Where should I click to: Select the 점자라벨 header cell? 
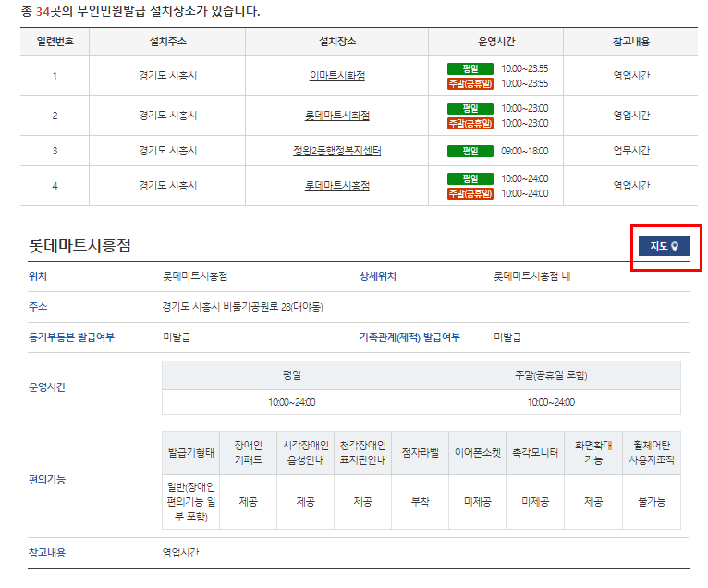[420, 453]
